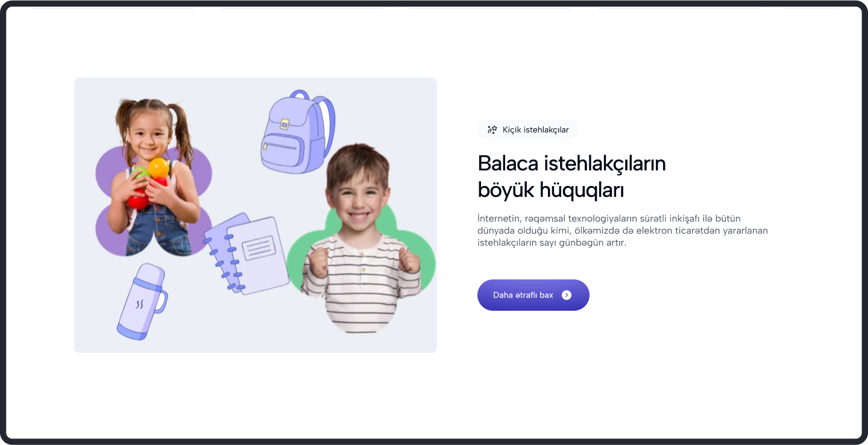The width and height of the screenshot is (868, 445).
Task: Click the heading line böyük hüquqları
Action: pos(550,190)
